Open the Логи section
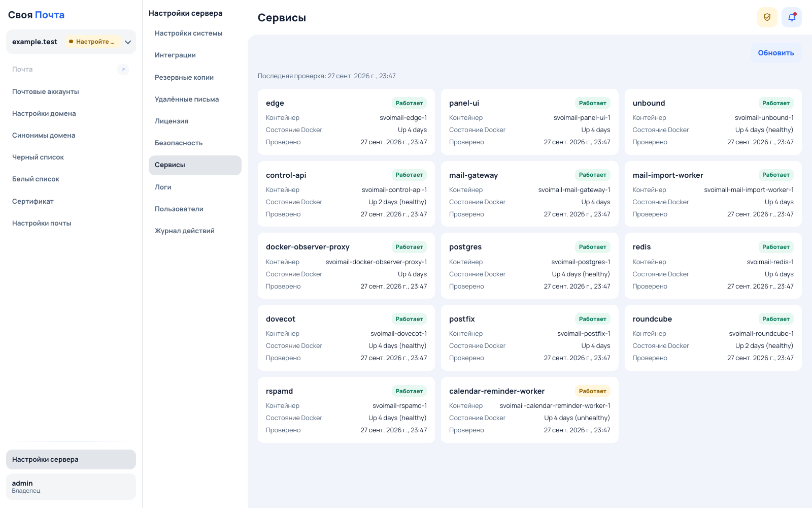The height and width of the screenshot is (508, 812). tap(195, 187)
